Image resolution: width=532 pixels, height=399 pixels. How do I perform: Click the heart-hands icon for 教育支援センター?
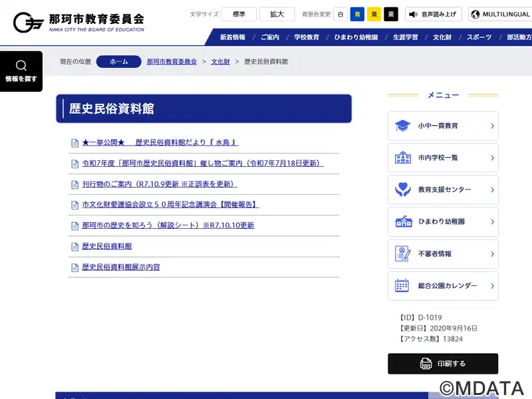click(402, 190)
